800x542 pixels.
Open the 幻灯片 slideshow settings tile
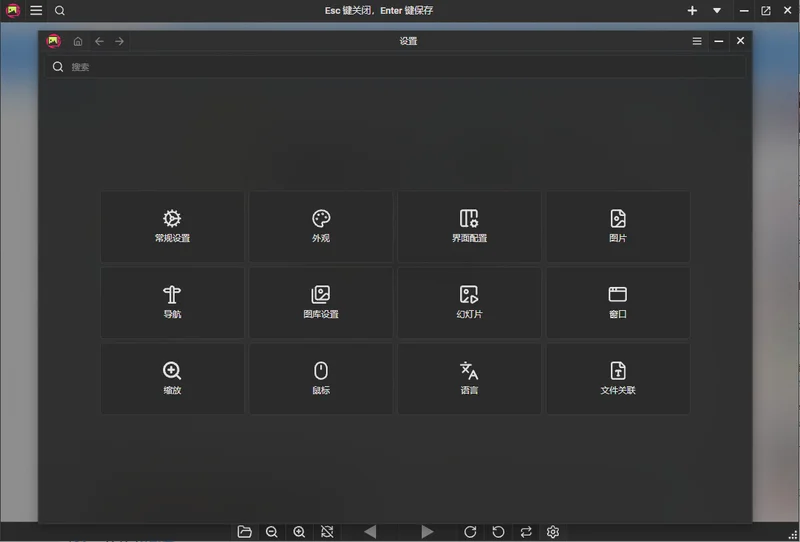(469, 303)
